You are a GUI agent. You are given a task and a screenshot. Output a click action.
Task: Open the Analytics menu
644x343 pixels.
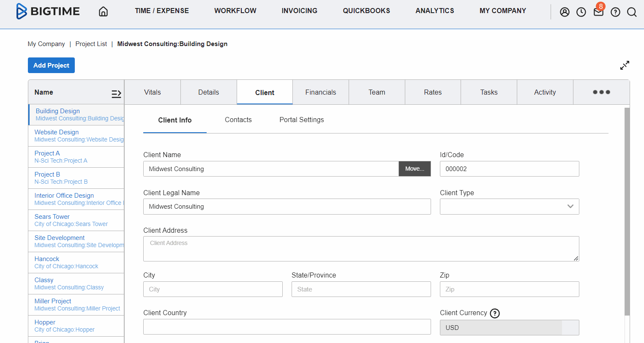[434, 11]
